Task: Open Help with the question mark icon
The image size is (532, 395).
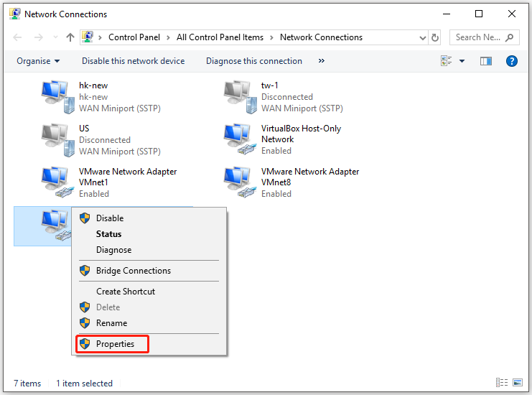Action: click(512, 61)
